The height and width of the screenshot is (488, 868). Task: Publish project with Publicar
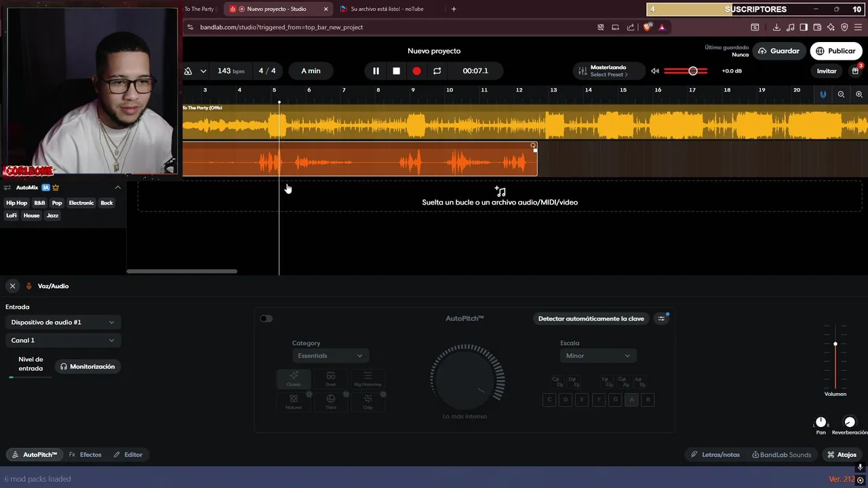[x=835, y=51]
